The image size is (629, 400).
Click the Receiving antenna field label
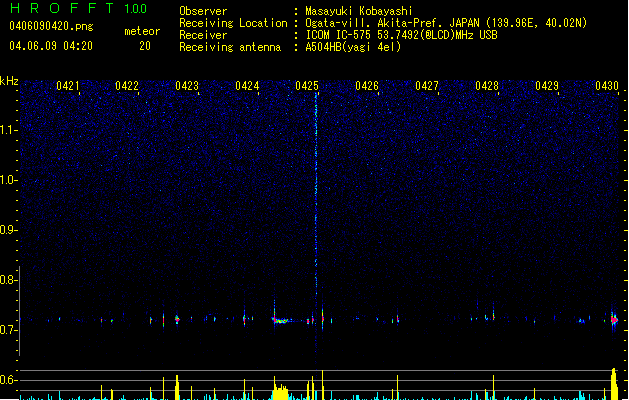(230, 47)
